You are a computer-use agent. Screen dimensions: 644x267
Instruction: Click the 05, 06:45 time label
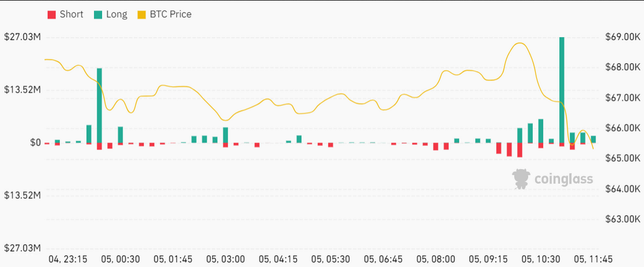pyautogui.click(x=383, y=259)
